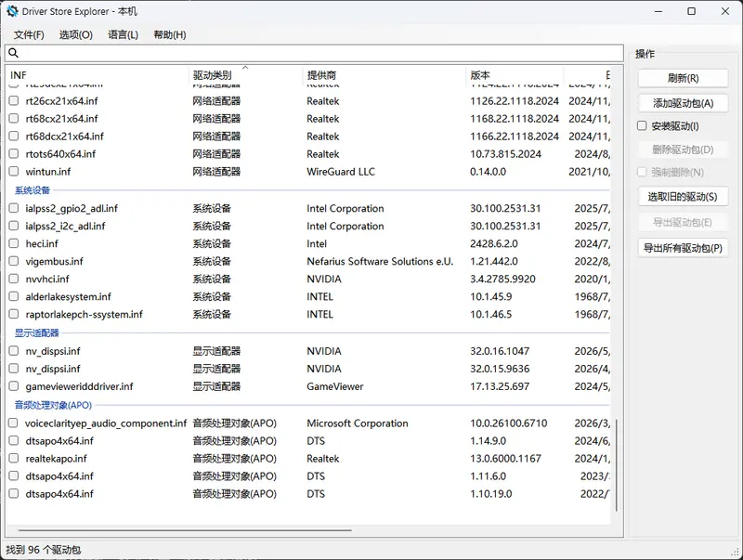Check the voiceclarityep_audio_component.inf checkbox
The height and width of the screenshot is (560, 743).
(x=14, y=423)
